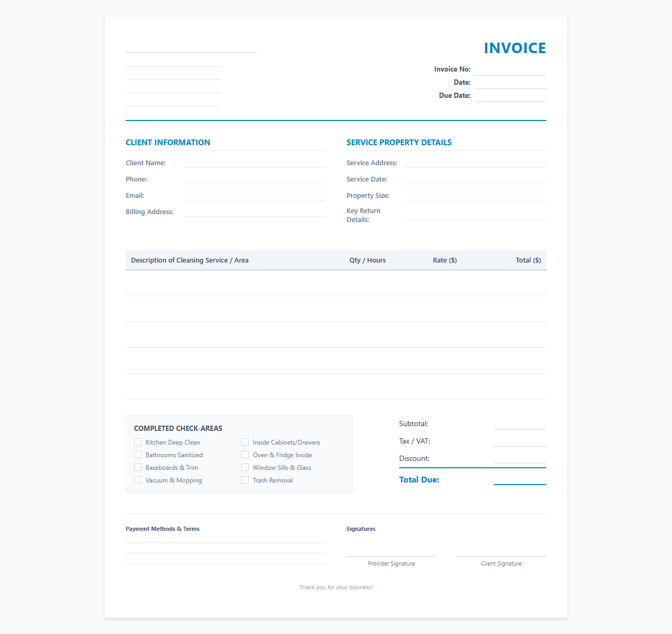Click the 'Subtotal:' label
Viewport: 672px width, 634px height.
(413, 424)
